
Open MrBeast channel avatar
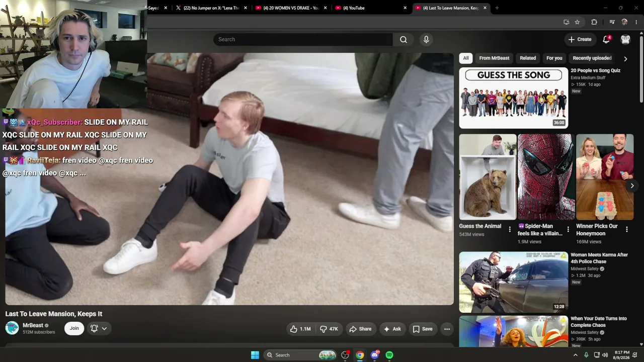tap(12, 328)
